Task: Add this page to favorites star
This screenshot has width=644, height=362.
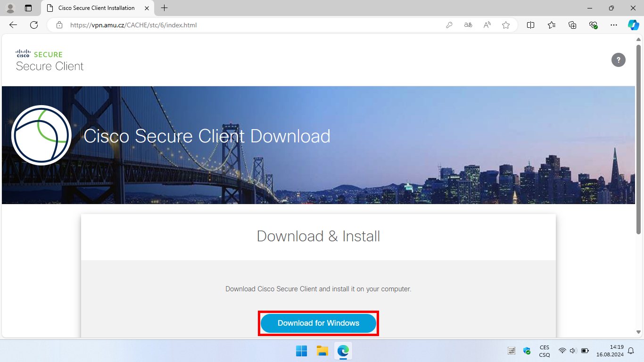Action: click(506, 25)
